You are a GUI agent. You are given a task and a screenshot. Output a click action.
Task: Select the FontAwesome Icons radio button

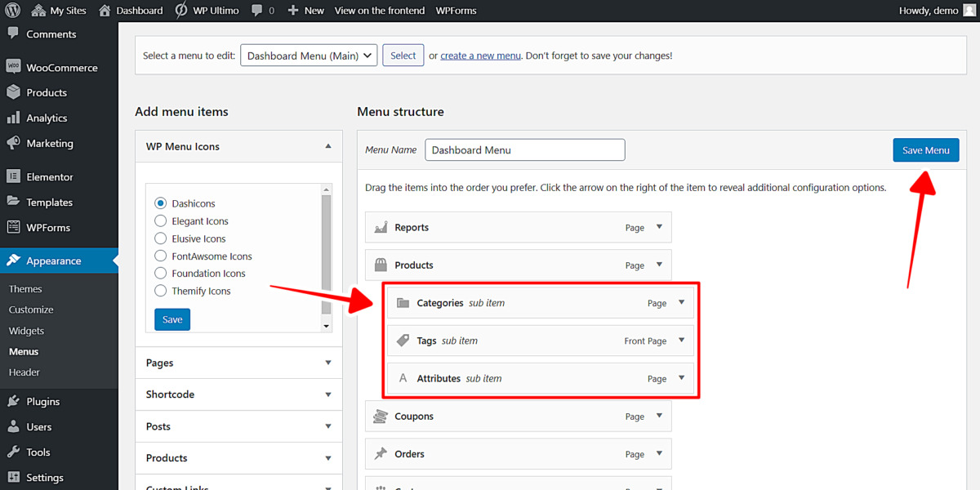click(160, 256)
